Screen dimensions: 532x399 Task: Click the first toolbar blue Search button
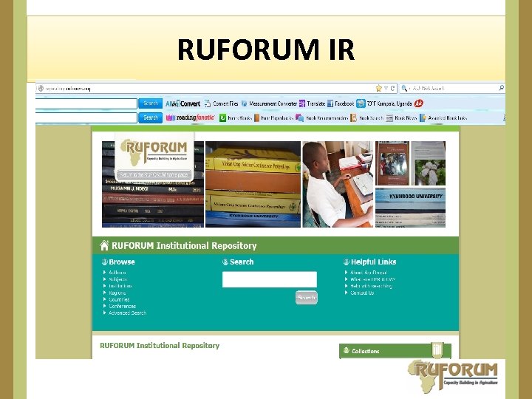click(150, 103)
